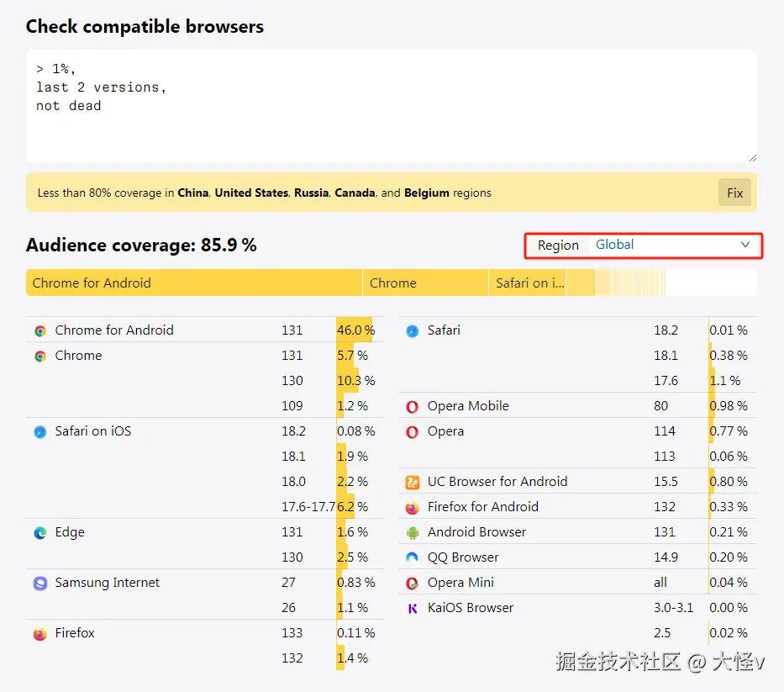Click the Opera Mini icon
This screenshot has width=784, height=692.
pos(413,583)
